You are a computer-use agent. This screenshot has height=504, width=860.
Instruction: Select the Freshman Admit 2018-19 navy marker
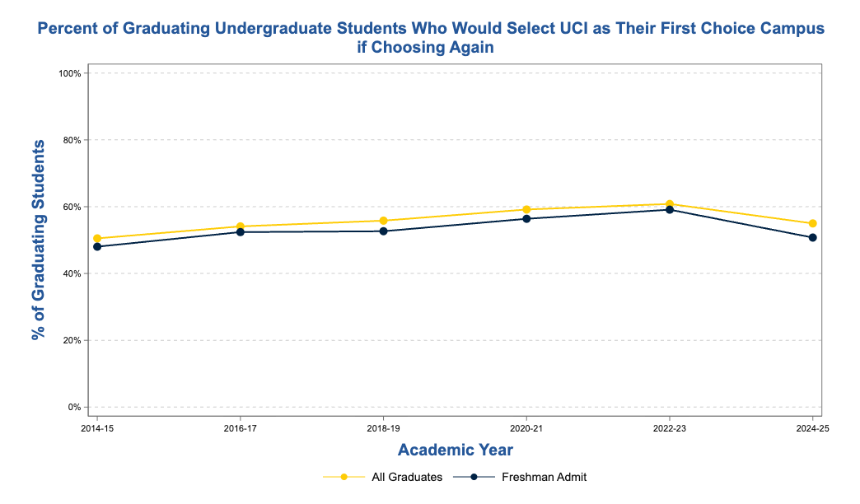[383, 231]
